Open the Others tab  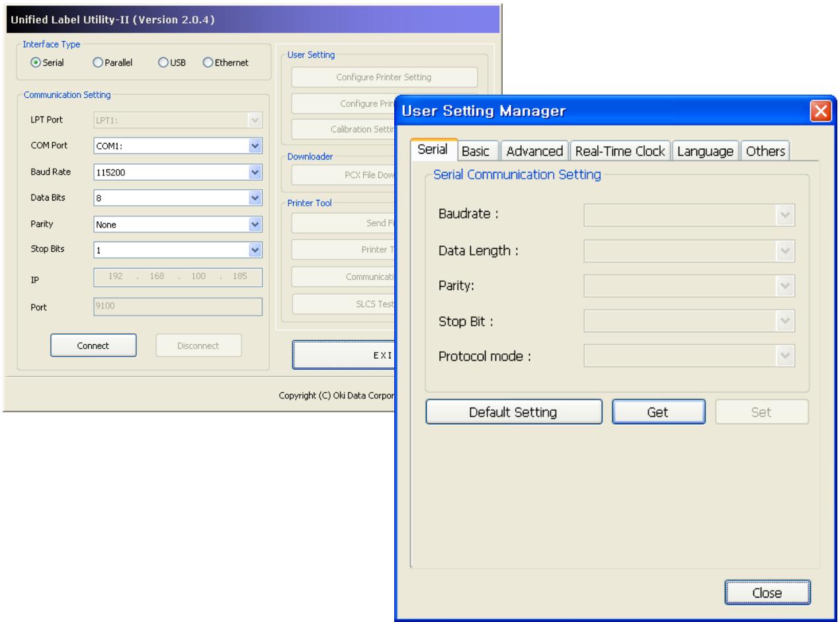[x=765, y=152]
